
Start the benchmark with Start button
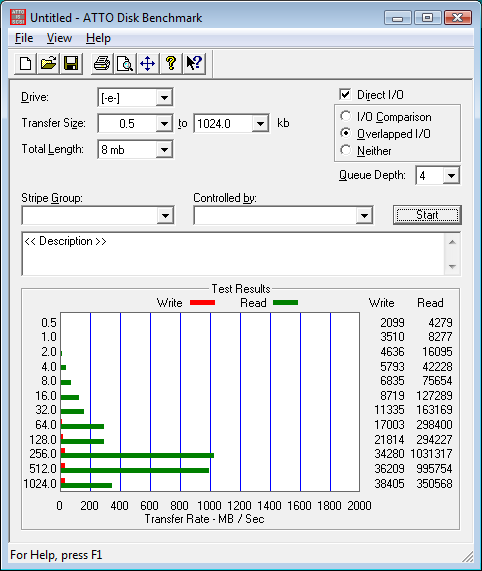(427, 215)
